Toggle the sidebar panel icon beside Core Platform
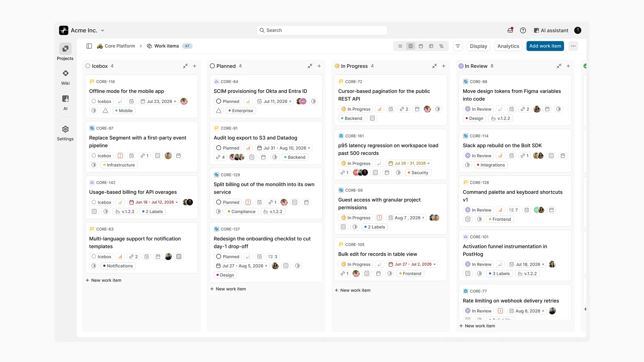The height and width of the screenshot is (362, 644). [x=89, y=46]
